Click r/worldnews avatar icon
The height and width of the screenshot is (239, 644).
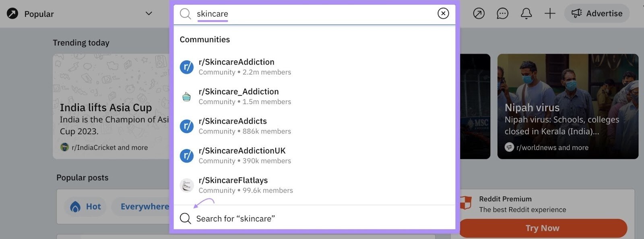(509, 147)
